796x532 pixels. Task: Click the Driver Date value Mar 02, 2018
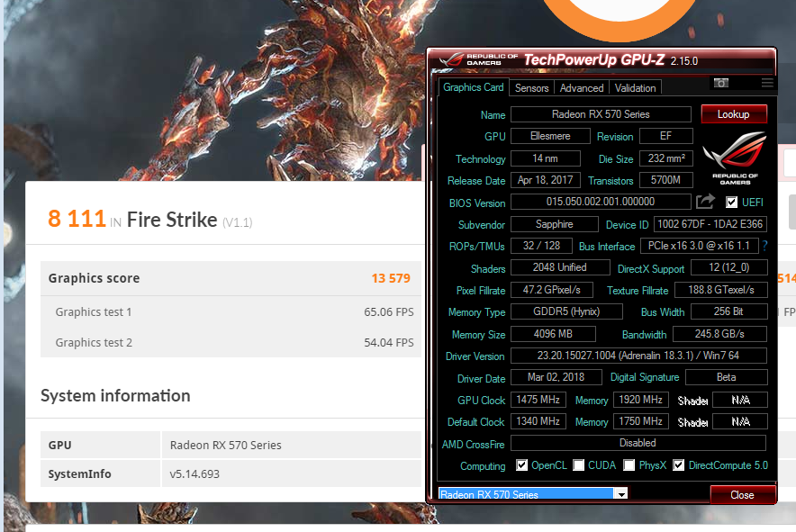click(556, 377)
